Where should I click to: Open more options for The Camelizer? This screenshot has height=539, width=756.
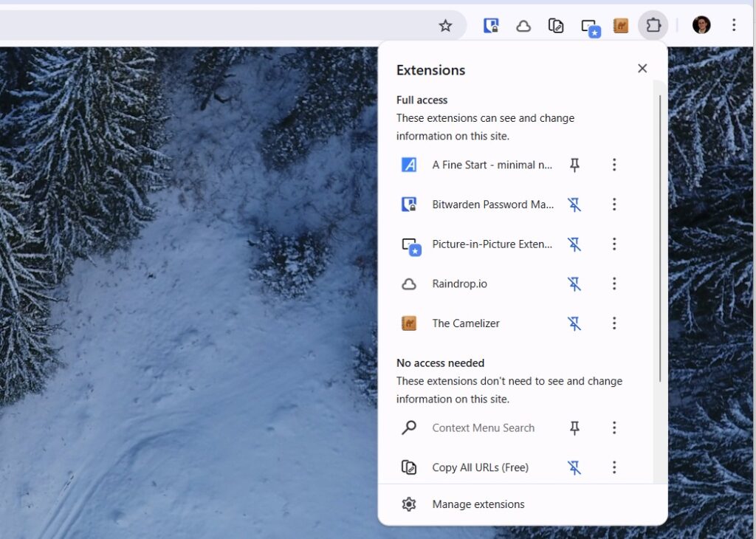[614, 323]
